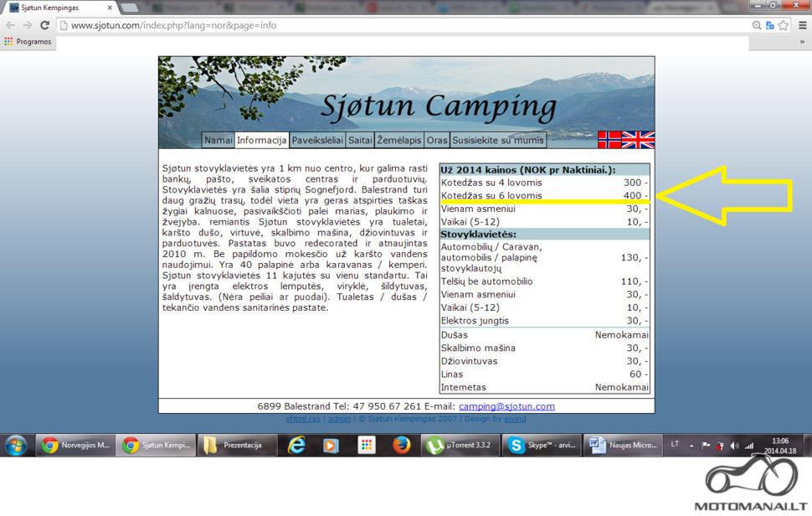The height and width of the screenshot is (516, 812).
Task: Open the Oras navigation tab
Action: 436,140
